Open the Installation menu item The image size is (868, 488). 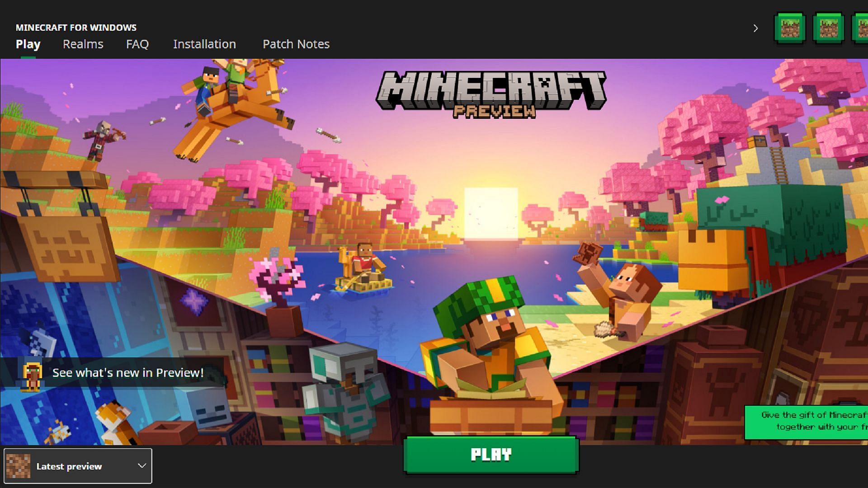click(204, 43)
